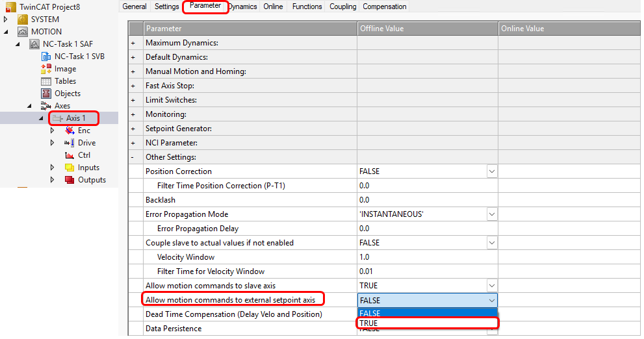Select Axis 1 in the tree
Viewport: 644px width, 339px height.
tap(75, 118)
